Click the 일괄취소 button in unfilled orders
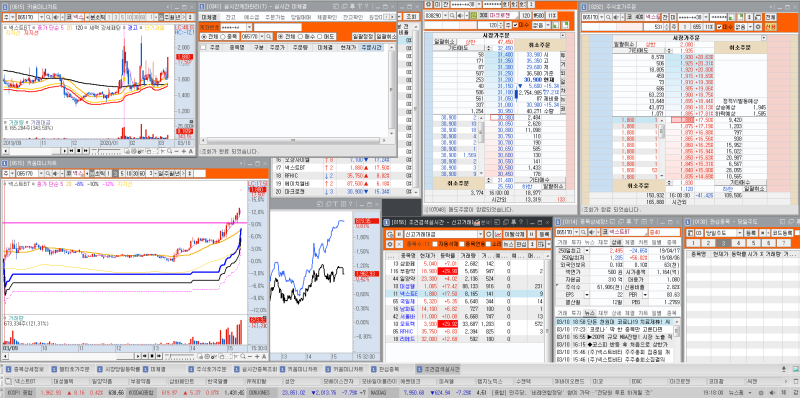The image size is (800, 398). [386, 37]
